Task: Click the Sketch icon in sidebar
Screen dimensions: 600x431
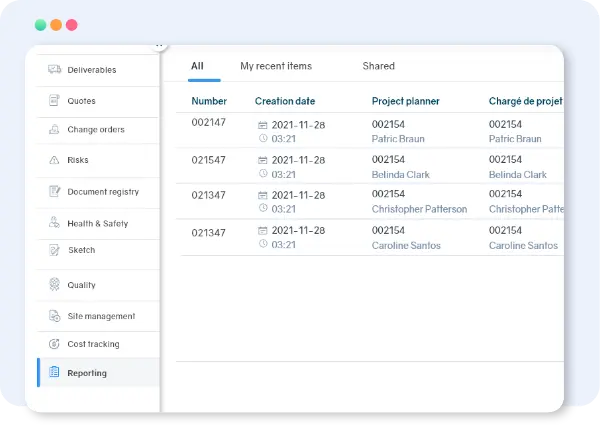Action: (54, 251)
